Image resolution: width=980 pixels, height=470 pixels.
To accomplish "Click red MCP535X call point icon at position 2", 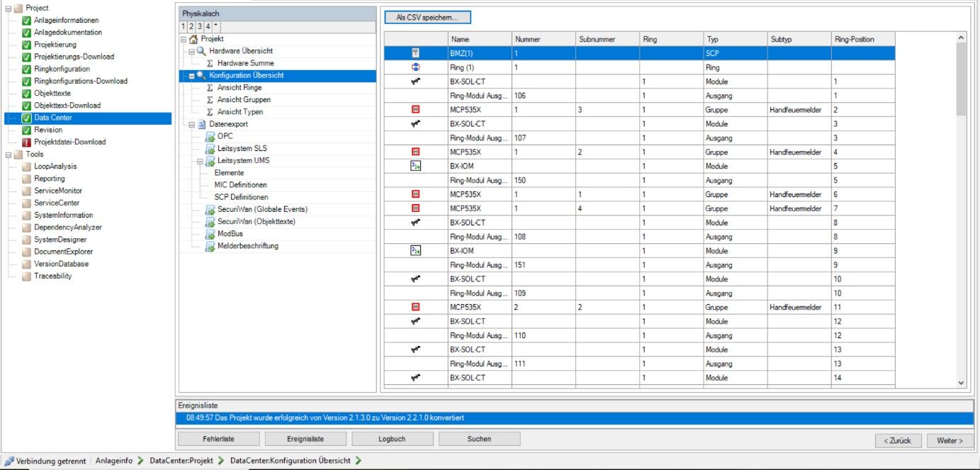I will pyautogui.click(x=416, y=110).
